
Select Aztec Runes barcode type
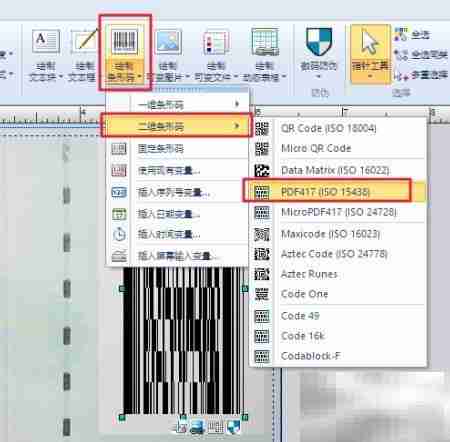pos(339,274)
